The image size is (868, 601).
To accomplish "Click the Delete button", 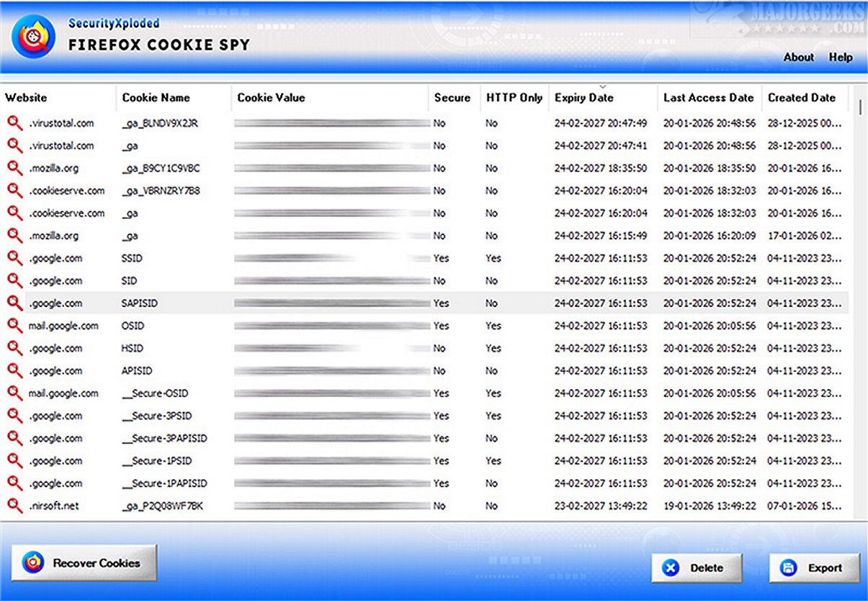I will point(697,568).
